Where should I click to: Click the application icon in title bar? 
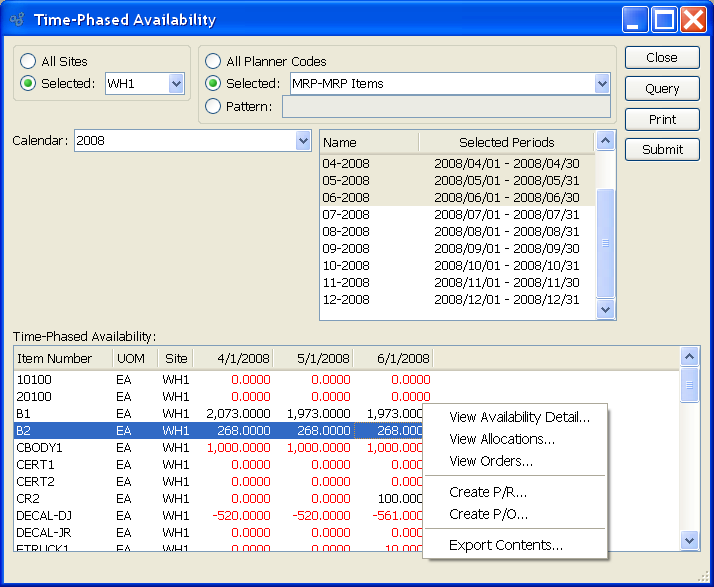(17, 19)
